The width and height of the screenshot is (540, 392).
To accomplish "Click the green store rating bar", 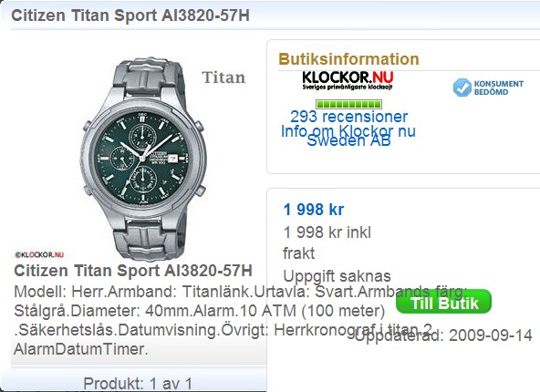I will coord(348,104).
